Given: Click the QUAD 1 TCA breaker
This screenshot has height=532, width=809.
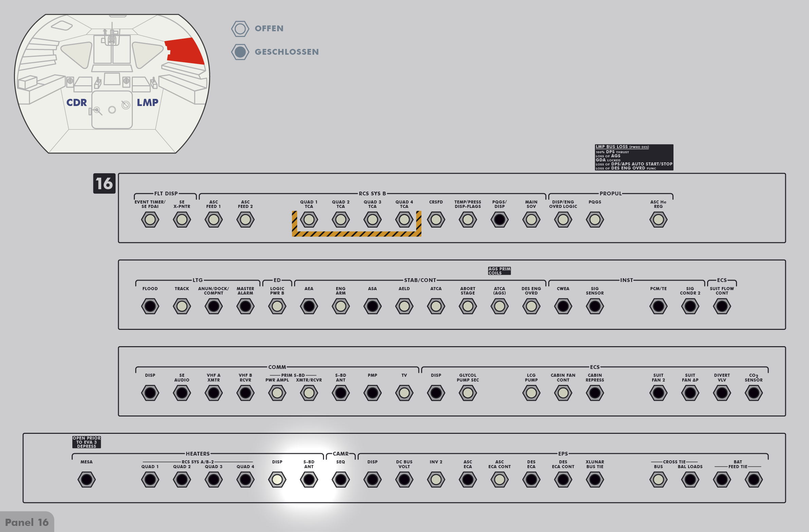Looking at the screenshot, I should tap(309, 219).
